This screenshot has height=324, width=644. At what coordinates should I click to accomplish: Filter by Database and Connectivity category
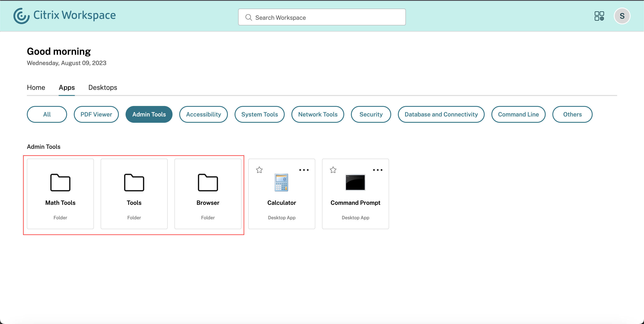(x=441, y=114)
